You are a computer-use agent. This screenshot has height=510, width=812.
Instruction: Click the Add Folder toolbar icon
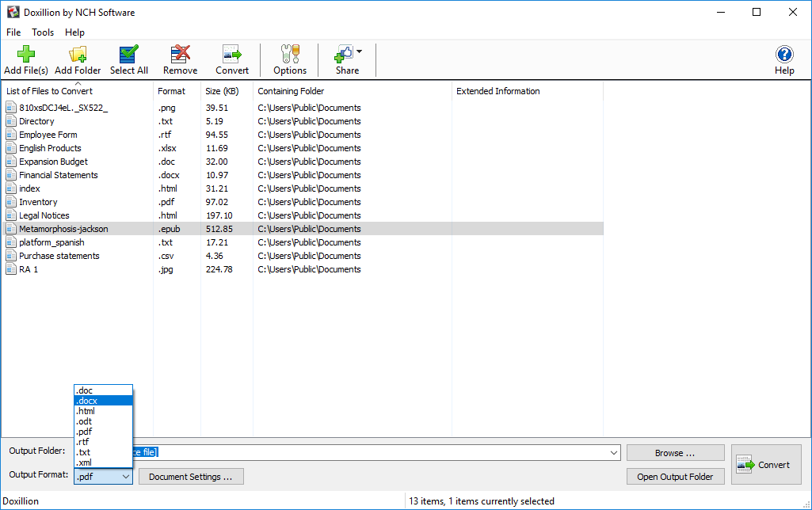tap(78, 54)
